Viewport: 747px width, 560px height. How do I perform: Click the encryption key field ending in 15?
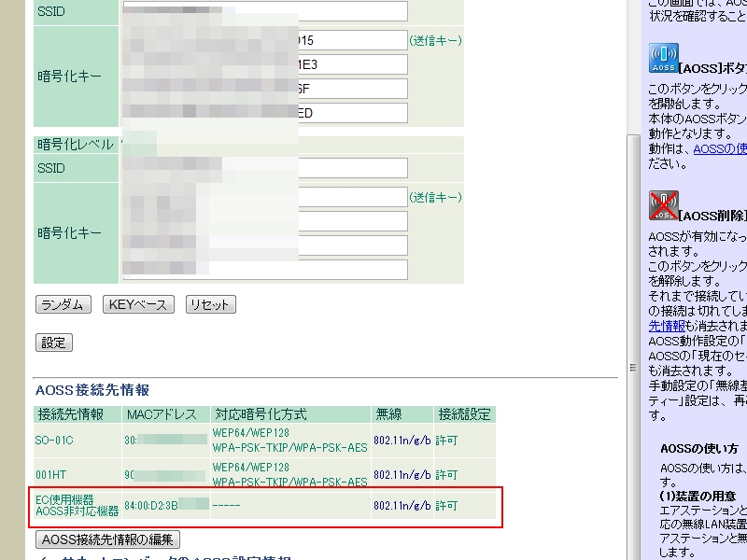click(x=265, y=40)
